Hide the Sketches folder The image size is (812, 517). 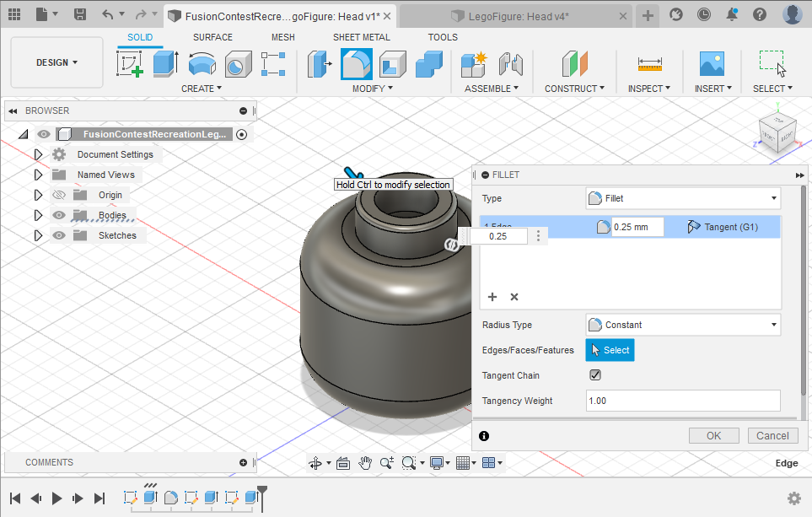pyautogui.click(x=59, y=235)
